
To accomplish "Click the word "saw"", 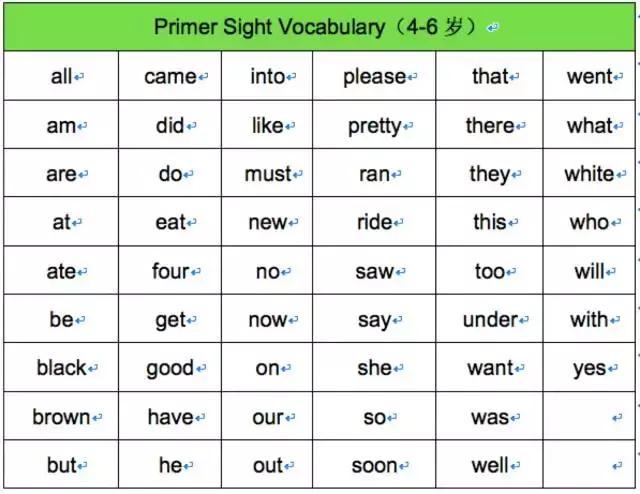I will [x=374, y=271].
